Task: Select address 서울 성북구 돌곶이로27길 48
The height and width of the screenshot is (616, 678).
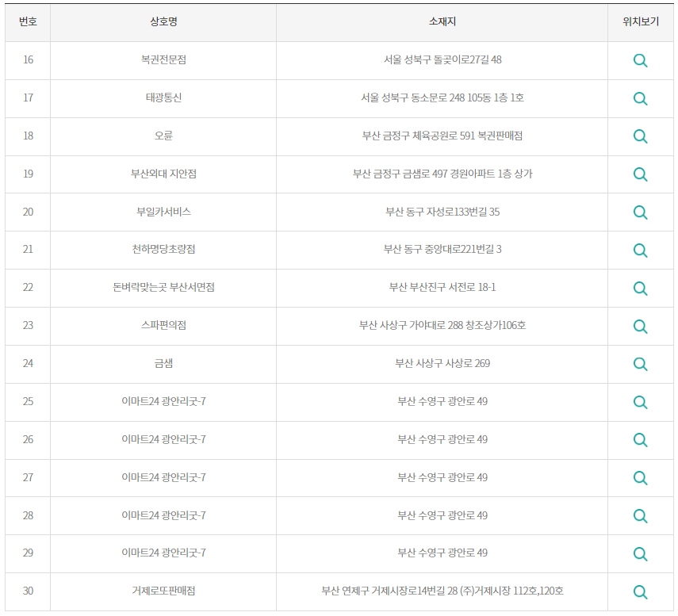Action: tap(442, 59)
